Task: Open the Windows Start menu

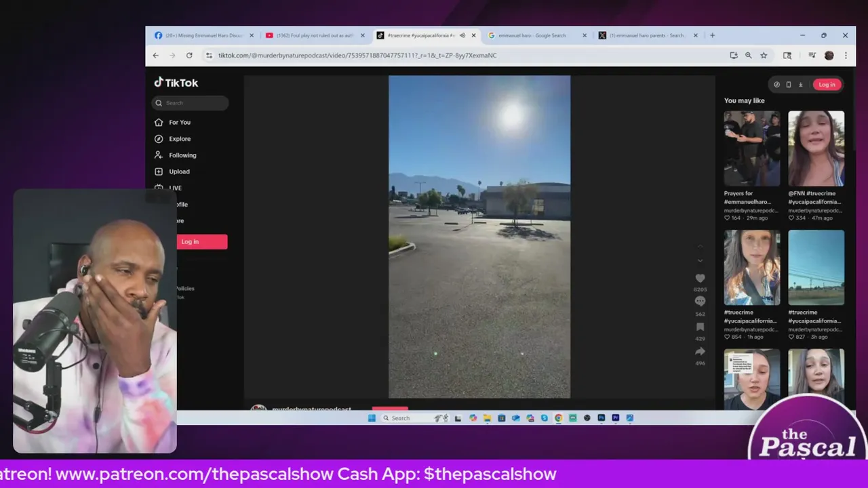Action: 372,418
